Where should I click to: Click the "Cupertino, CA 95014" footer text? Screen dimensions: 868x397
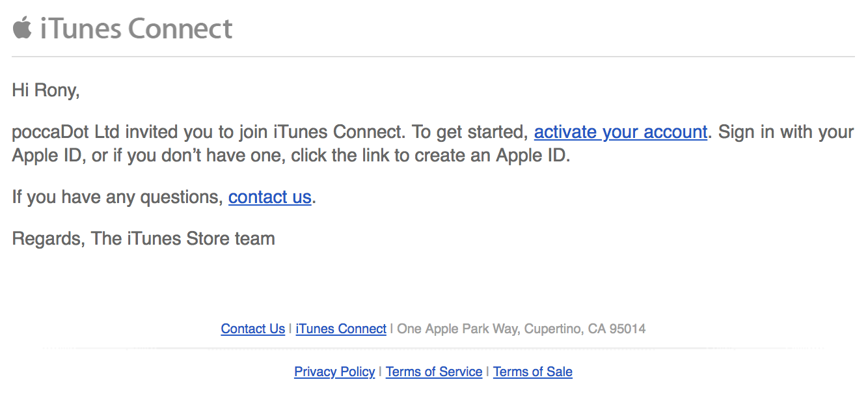[x=586, y=329]
